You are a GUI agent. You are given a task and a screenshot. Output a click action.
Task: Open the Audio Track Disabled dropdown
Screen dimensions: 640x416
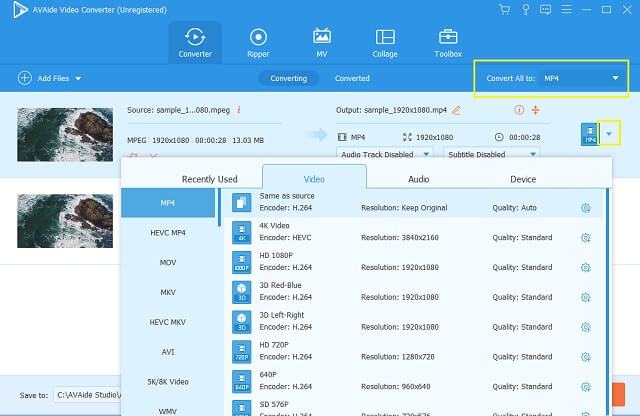384,154
